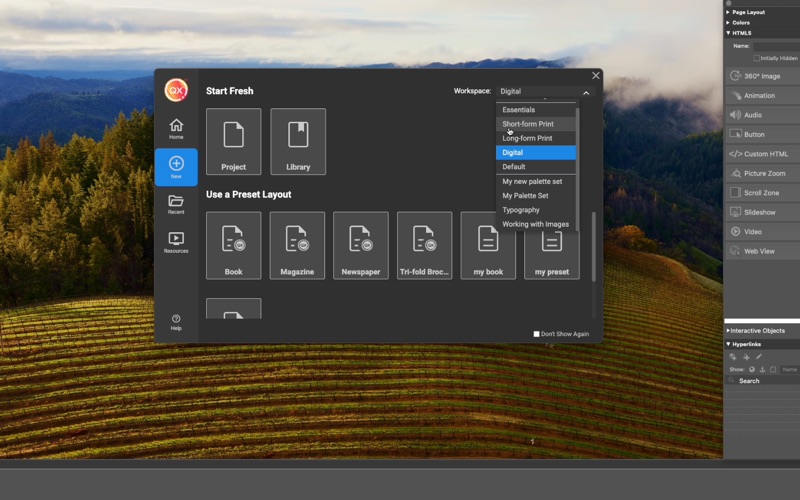Toggle showing page links in Hyperlinks
Image resolution: width=800 pixels, height=500 pixels.
tap(772, 369)
